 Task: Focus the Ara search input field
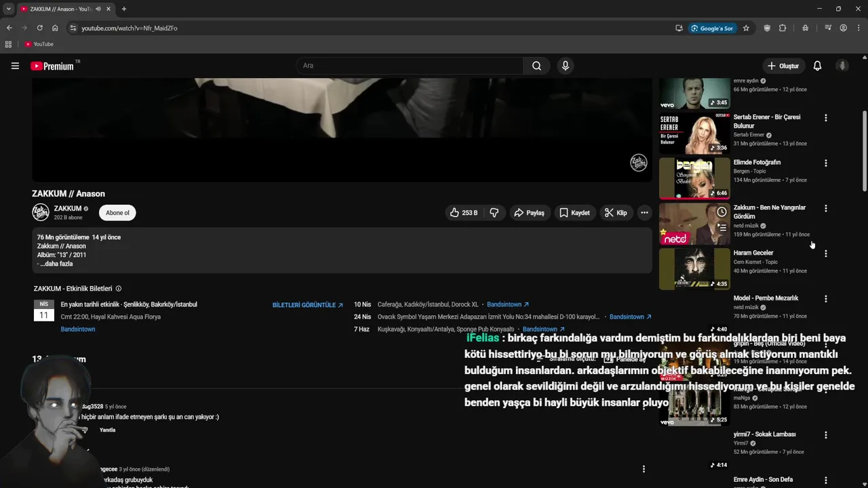click(410, 66)
